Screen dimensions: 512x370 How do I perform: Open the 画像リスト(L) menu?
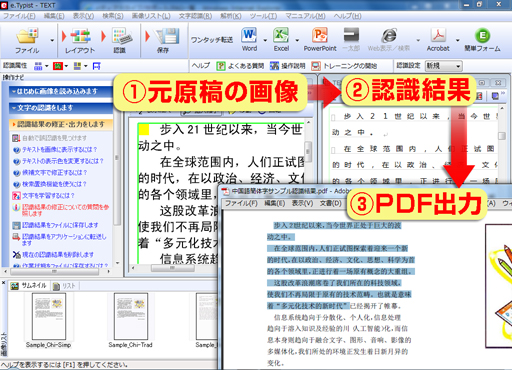click(x=151, y=16)
